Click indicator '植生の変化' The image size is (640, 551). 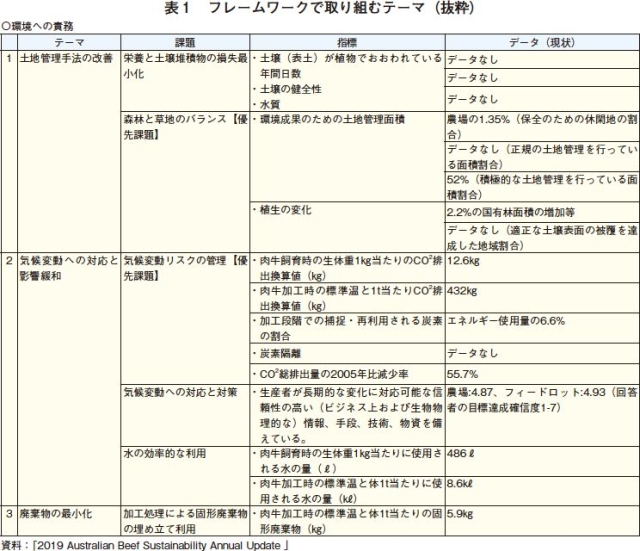[285, 210]
